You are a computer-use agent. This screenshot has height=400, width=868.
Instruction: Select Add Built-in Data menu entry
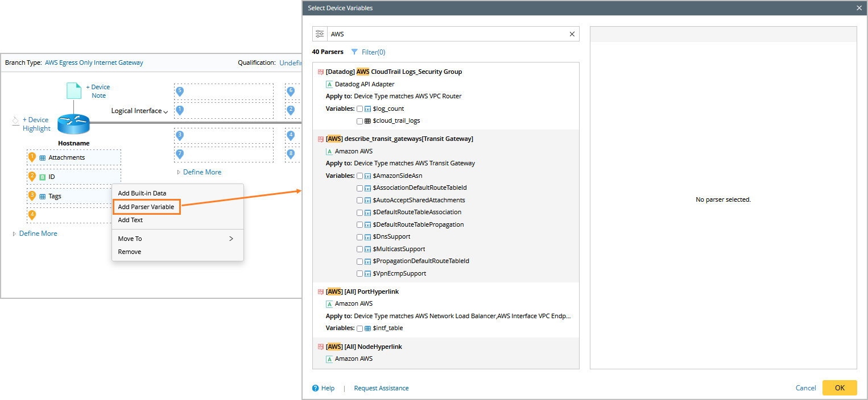pos(142,193)
